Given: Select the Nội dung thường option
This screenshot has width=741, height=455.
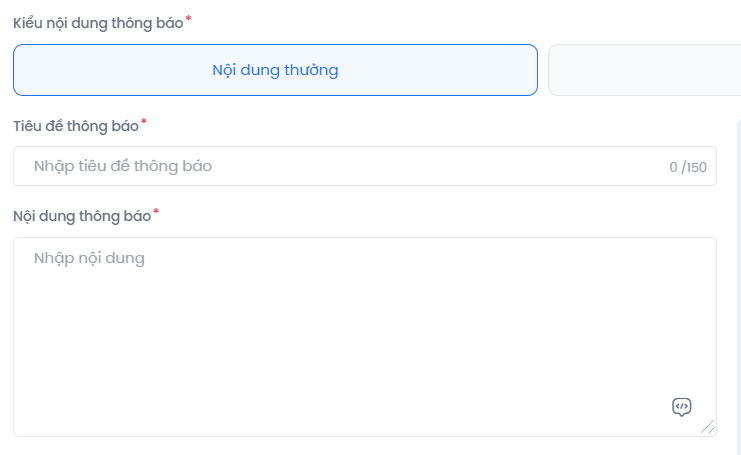Looking at the screenshot, I should [x=275, y=70].
